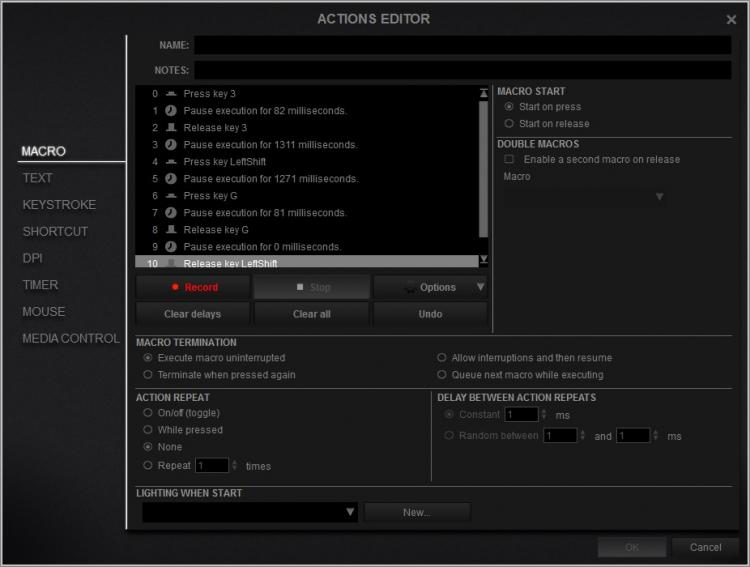Image resolution: width=750 pixels, height=567 pixels.
Task: Click the clock icon beside 82 milliseconds pause
Action: (171, 111)
